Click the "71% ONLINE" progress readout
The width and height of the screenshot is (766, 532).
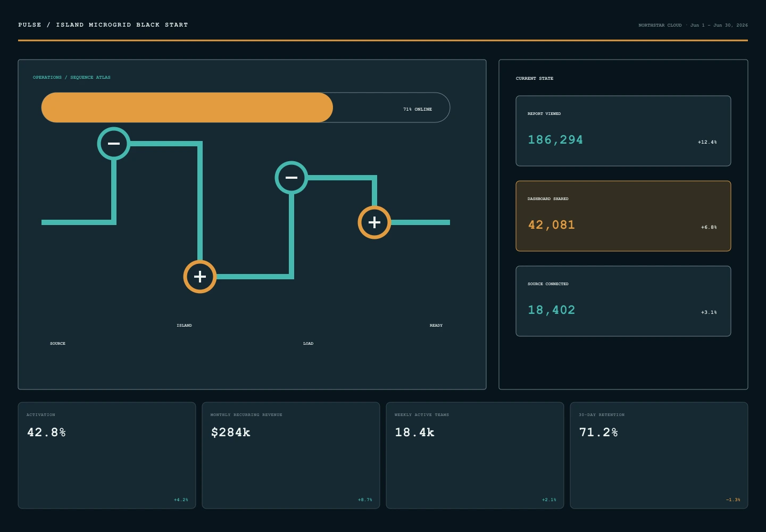coord(418,109)
